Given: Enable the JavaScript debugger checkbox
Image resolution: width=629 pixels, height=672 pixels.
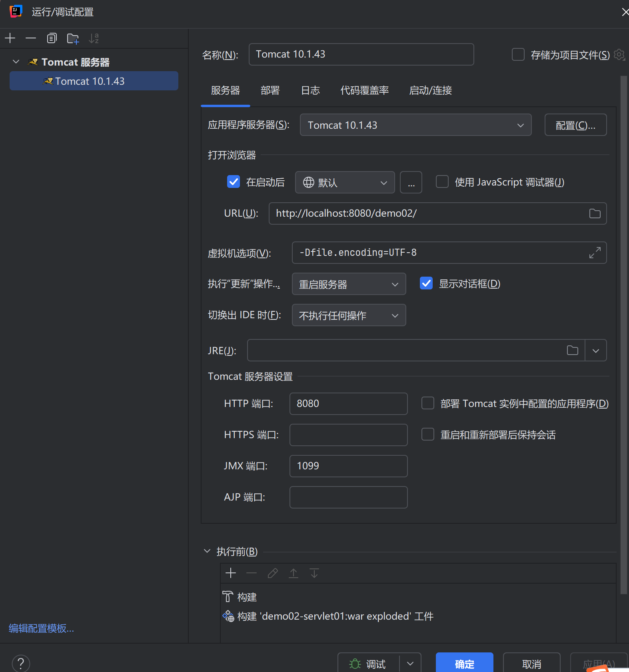Looking at the screenshot, I should [x=442, y=182].
